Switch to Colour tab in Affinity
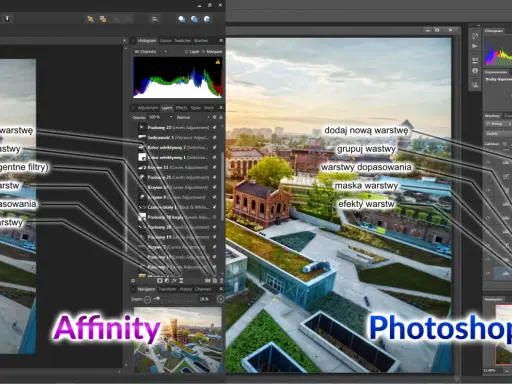The image size is (512, 384). pos(165,41)
